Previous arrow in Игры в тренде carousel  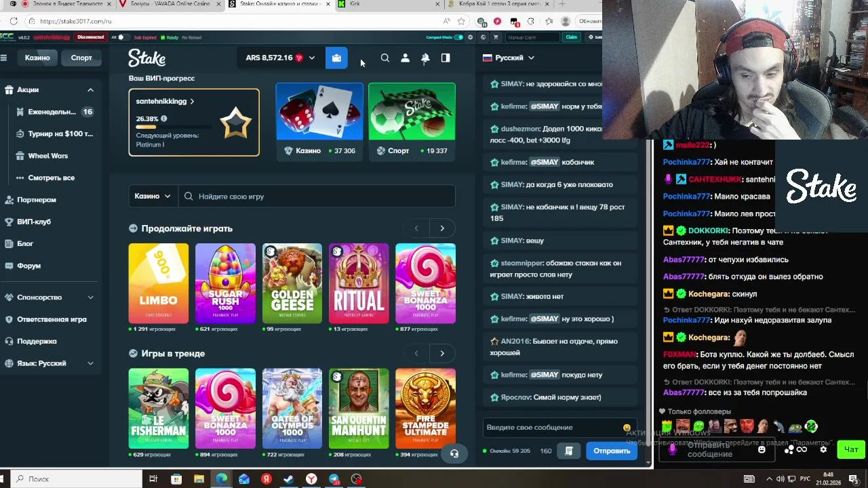(416, 353)
